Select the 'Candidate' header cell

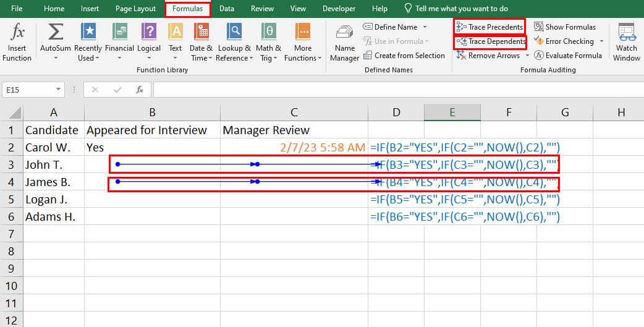53,130
